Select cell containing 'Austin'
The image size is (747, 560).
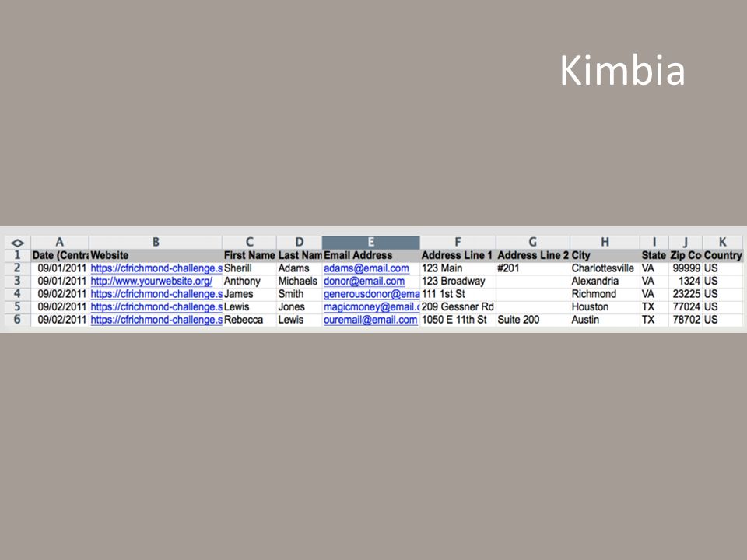tap(605, 320)
